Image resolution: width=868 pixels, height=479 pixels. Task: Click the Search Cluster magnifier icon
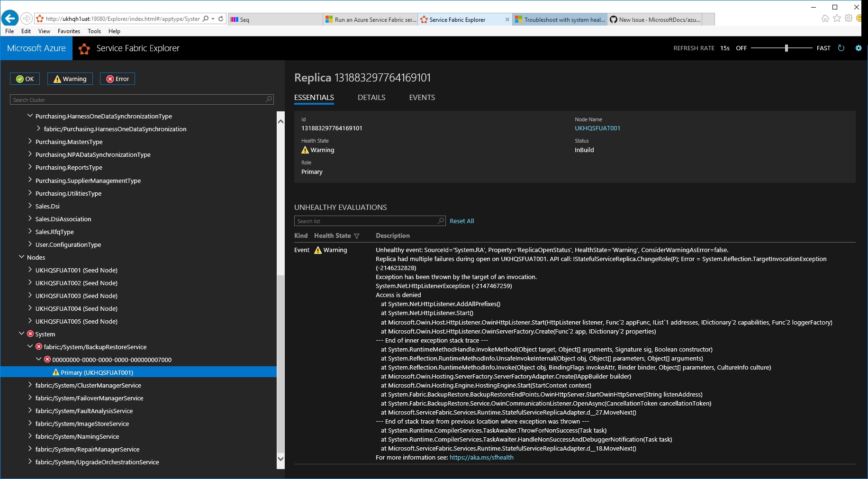tap(269, 99)
